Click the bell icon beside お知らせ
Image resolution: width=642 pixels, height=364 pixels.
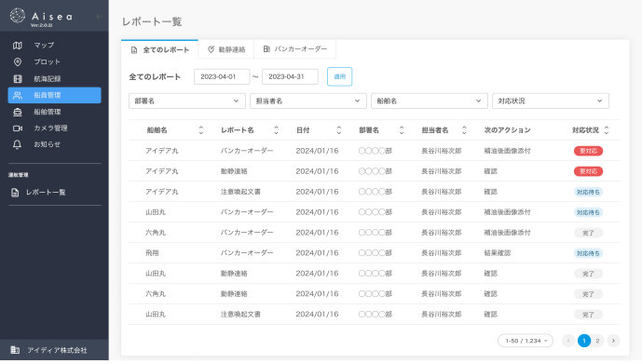pos(17,144)
